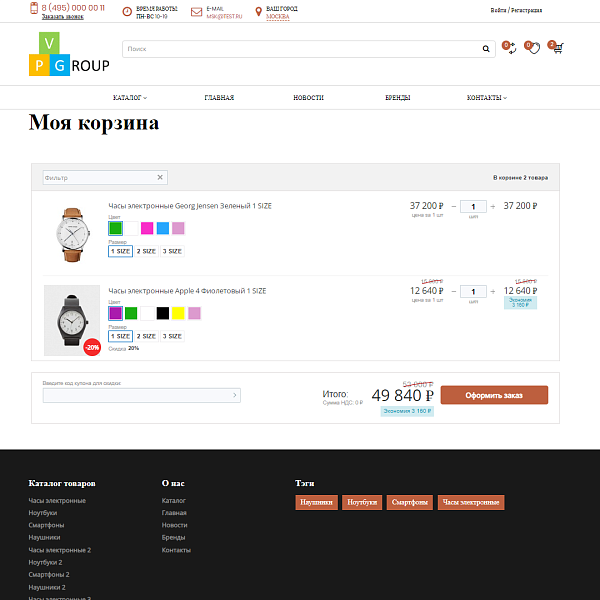Choose 2 SIZE for Apple 4 watch
600x600 pixels.
tap(146, 336)
